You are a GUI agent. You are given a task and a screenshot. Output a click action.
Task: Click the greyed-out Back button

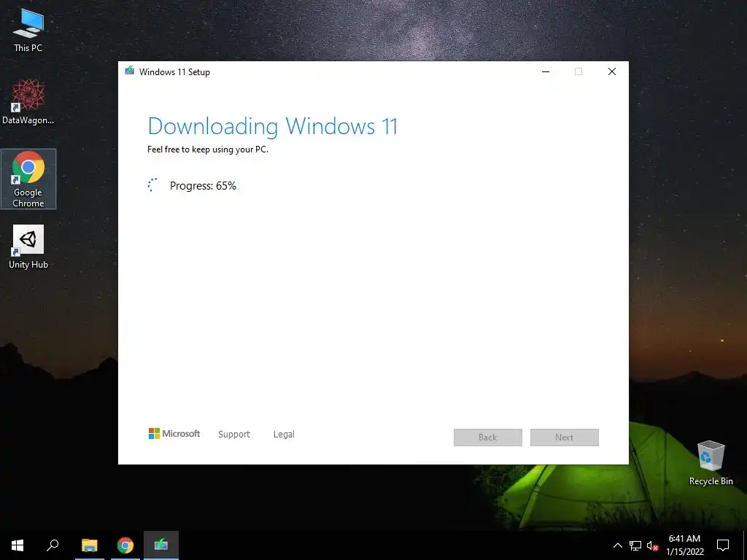point(488,437)
